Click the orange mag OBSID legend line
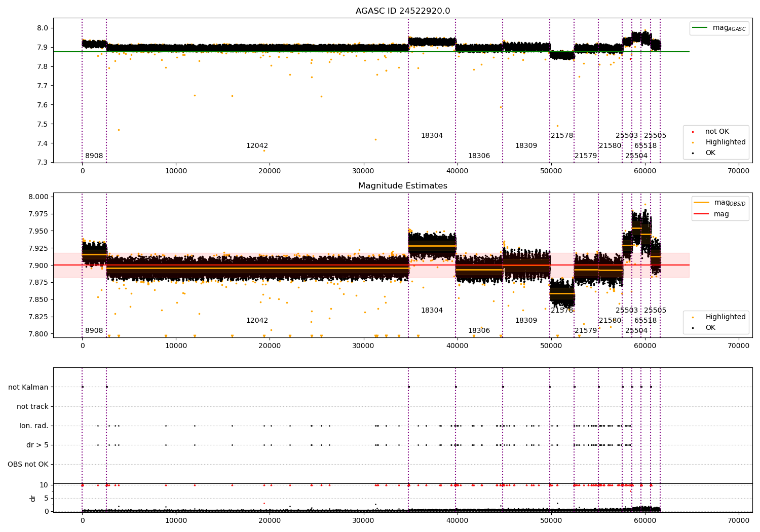 pos(702,203)
